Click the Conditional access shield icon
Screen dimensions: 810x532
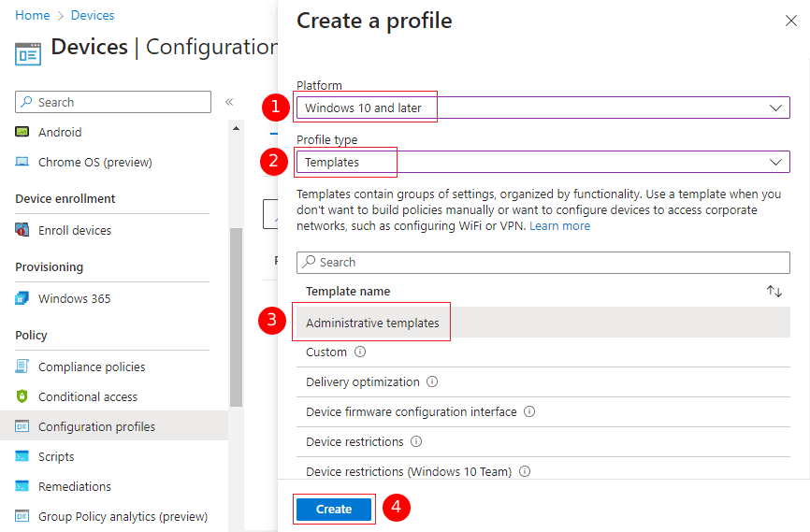(22, 396)
